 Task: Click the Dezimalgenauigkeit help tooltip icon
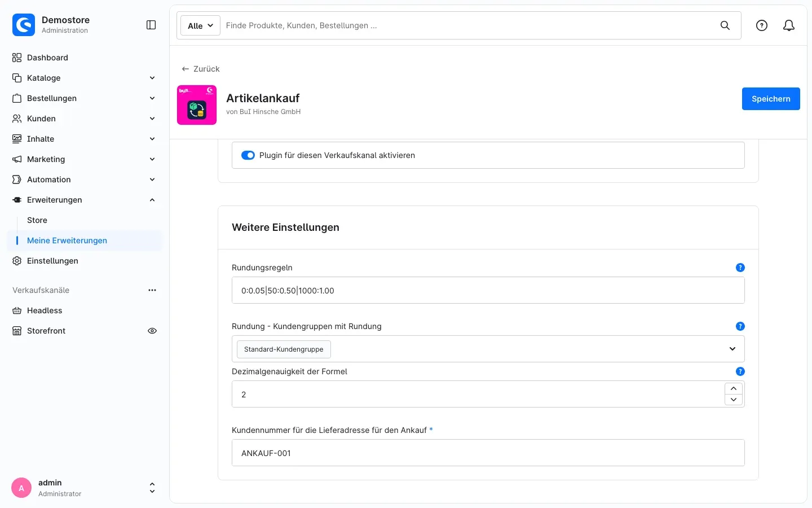tap(740, 371)
